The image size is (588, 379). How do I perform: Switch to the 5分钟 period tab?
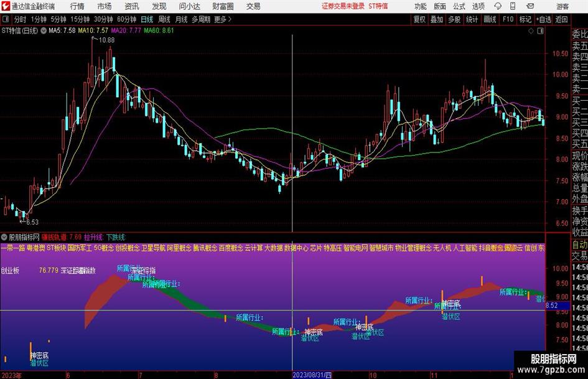point(58,19)
